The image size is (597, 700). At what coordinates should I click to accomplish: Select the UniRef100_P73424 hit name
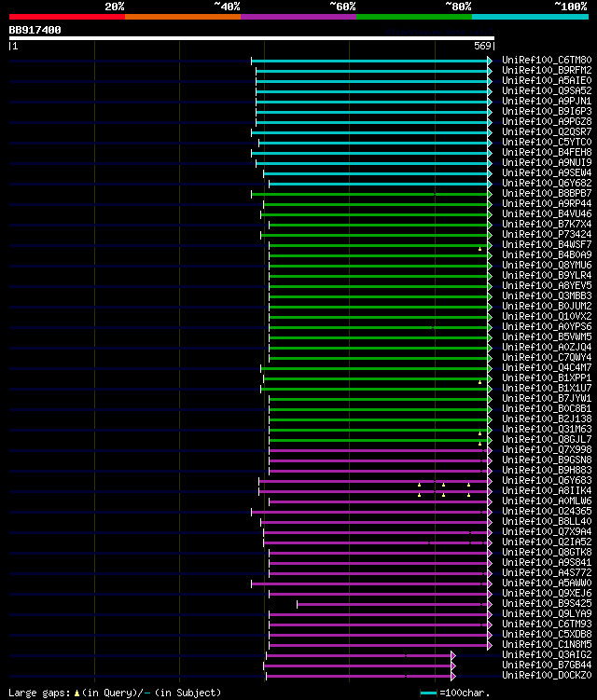click(547, 234)
